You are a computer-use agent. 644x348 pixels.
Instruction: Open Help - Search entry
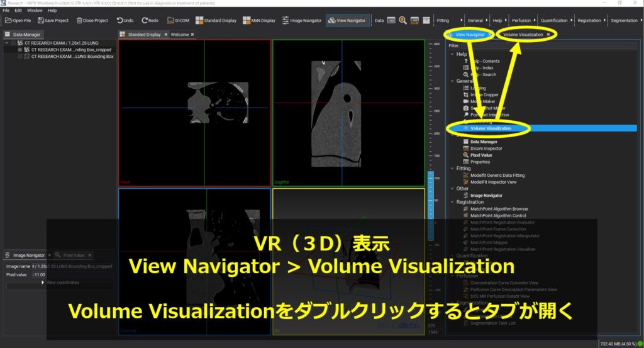[x=480, y=75]
